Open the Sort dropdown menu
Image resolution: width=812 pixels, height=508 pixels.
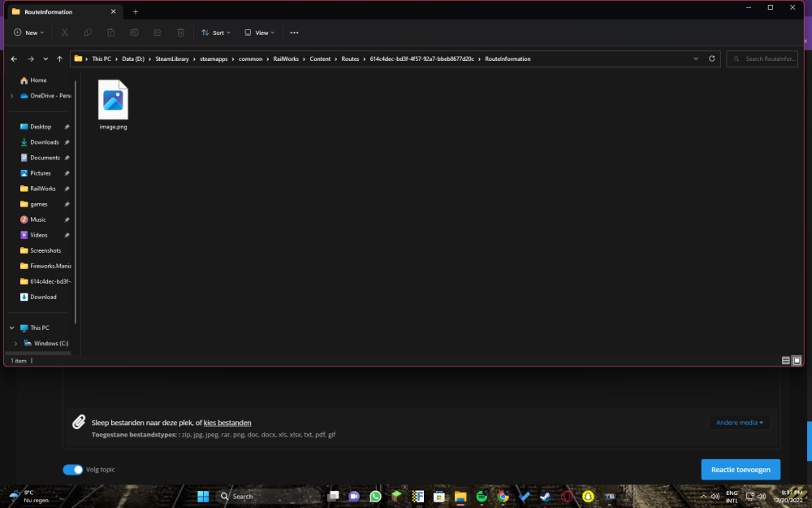217,33
